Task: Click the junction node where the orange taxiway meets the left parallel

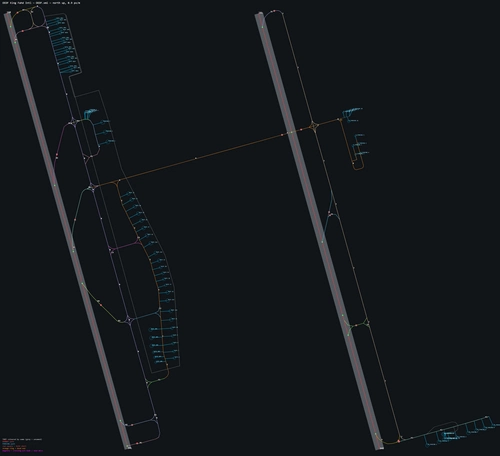Action: click(92, 187)
